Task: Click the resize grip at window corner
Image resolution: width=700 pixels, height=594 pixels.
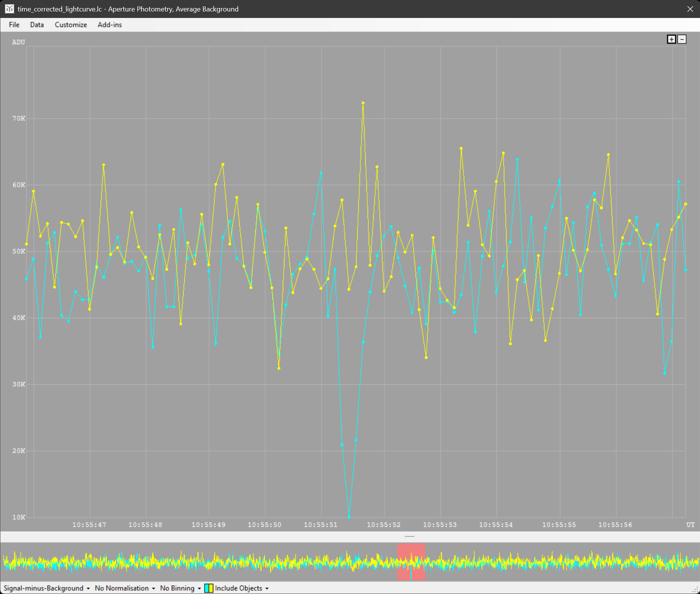Action: point(695,590)
